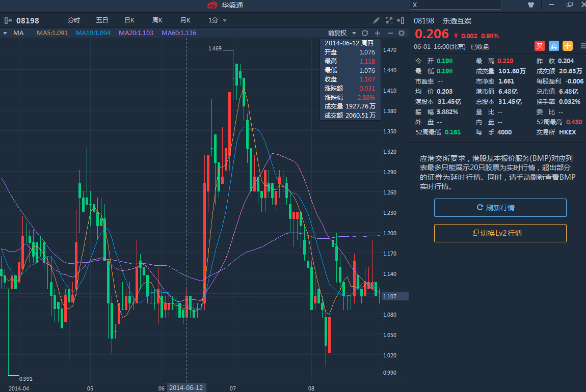
Task: Click the fullscreen chart icon
Action: (x=389, y=20)
